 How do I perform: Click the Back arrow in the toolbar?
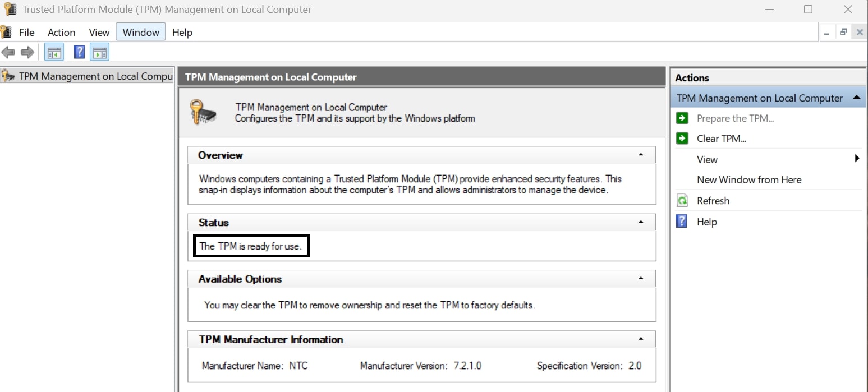pyautogui.click(x=8, y=53)
